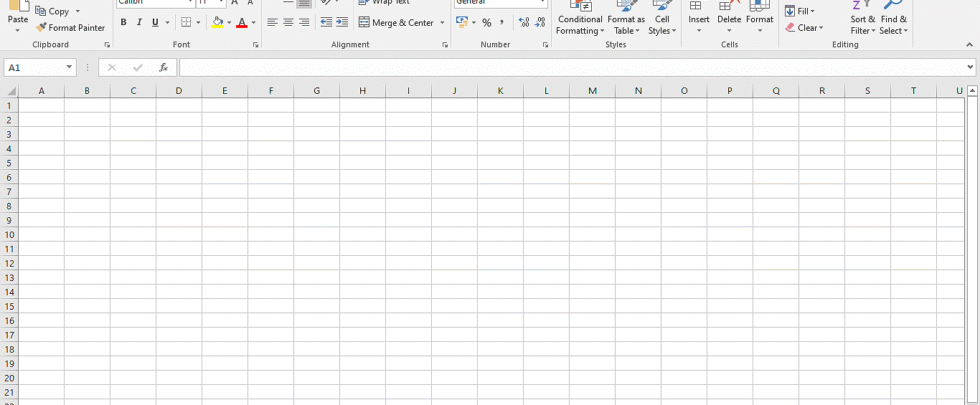Open Insert Function with the fx icon
The height and width of the screenshot is (405, 980).
(163, 67)
